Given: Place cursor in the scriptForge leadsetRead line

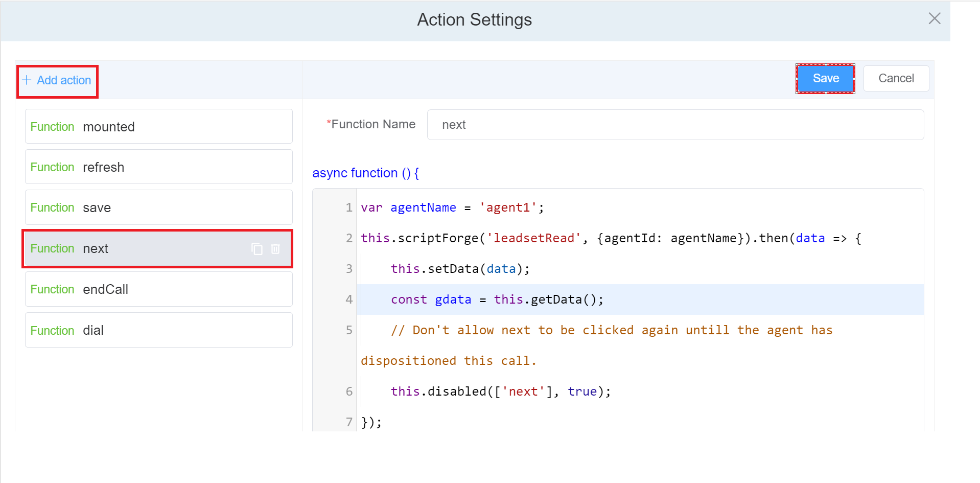Looking at the screenshot, I should click(611, 239).
